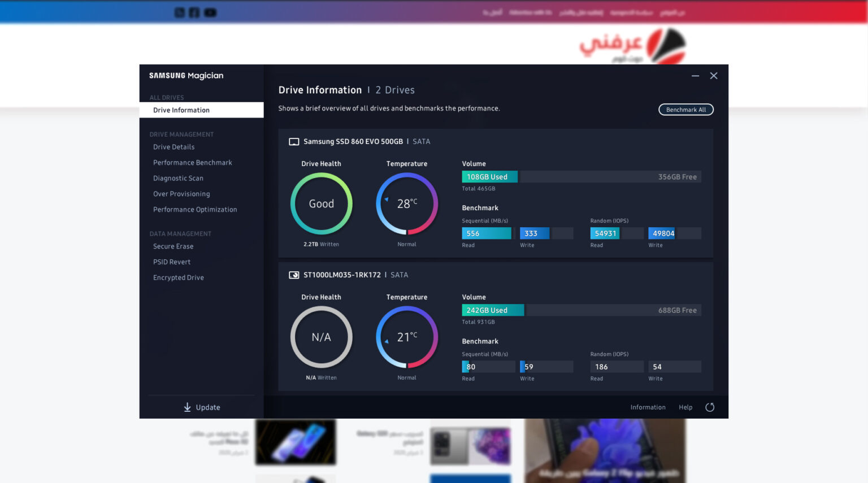Click the Benchmark All button
Viewport: 868px width, 483px height.
pyautogui.click(x=686, y=110)
